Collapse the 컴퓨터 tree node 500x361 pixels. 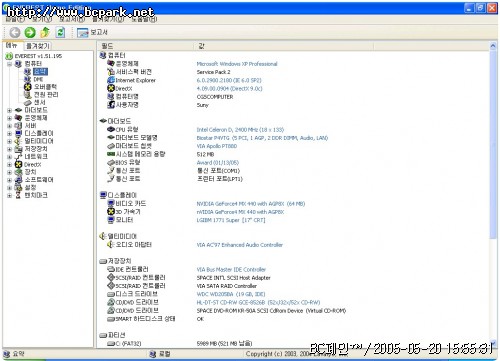click(x=9, y=64)
